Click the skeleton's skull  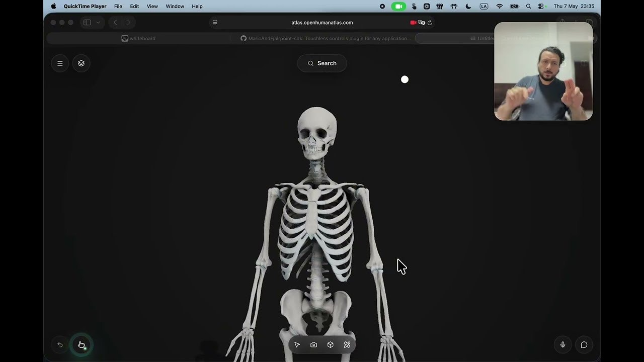click(x=317, y=133)
